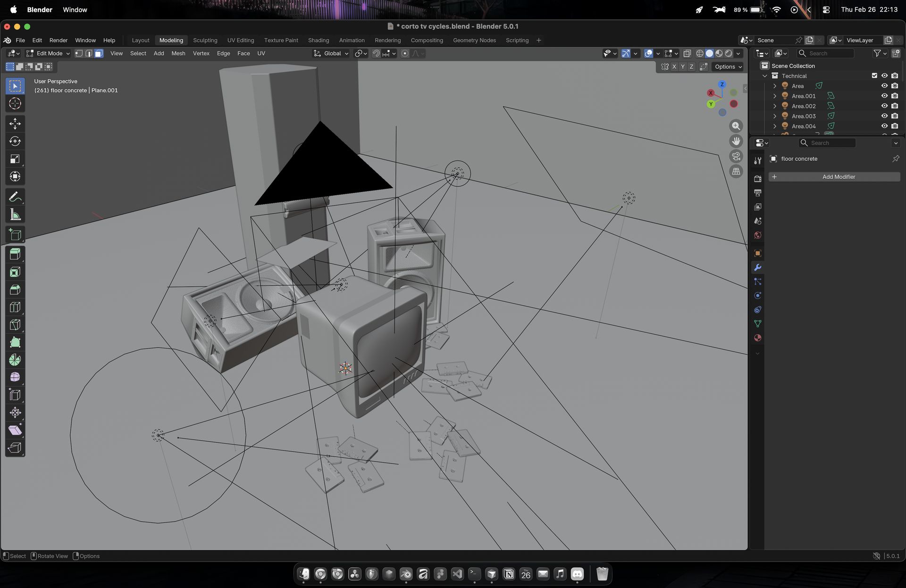Screen dimensions: 906x588
Task: Toggle X-ray display mode
Action: pyautogui.click(x=687, y=53)
